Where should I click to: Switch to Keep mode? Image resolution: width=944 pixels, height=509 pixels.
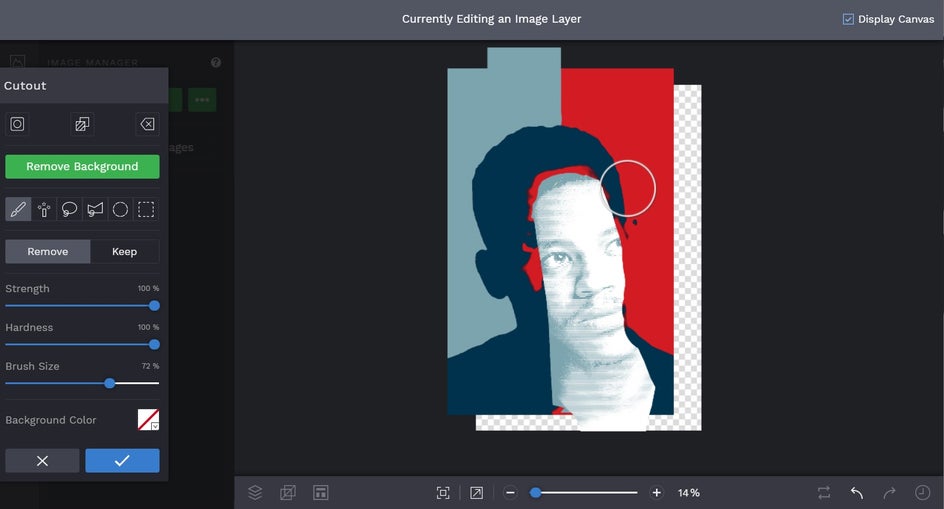(125, 251)
